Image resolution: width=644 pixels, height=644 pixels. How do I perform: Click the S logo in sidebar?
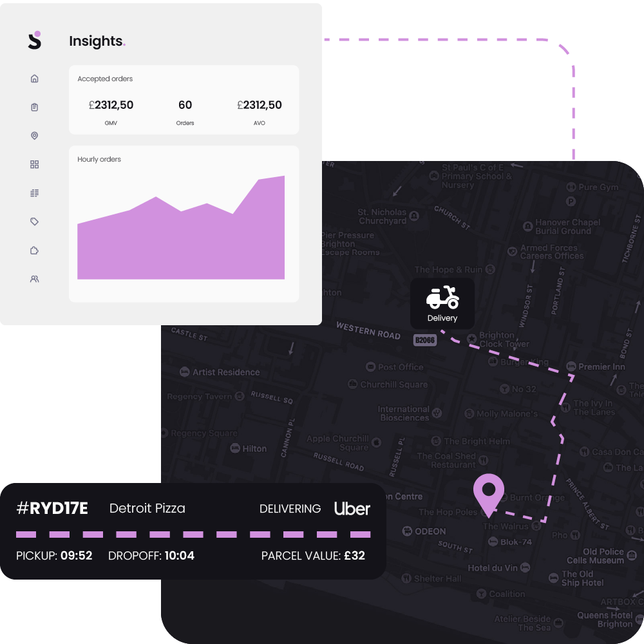tap(35, 40)
